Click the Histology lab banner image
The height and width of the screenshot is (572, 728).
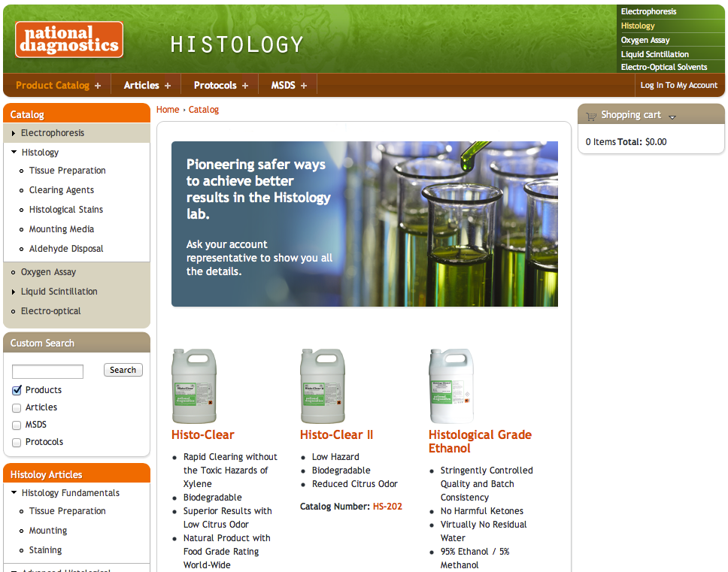tap(365, 224)
